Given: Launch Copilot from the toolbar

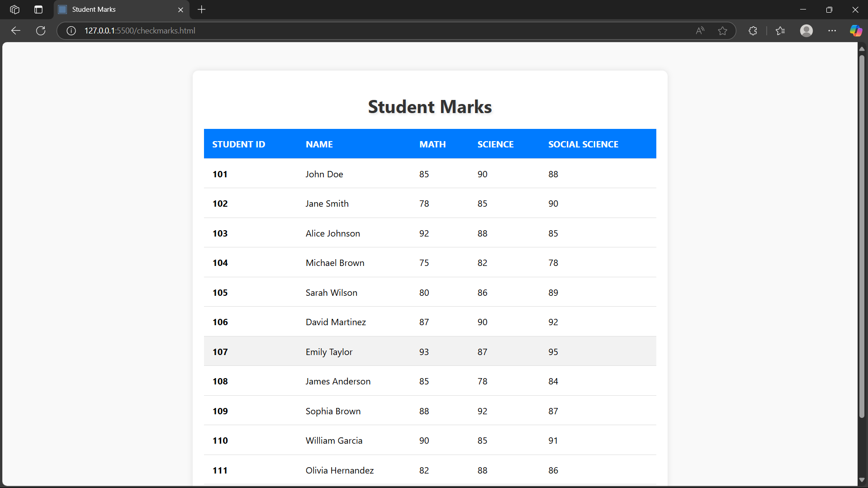Looking at the screenshot, I should pos(855,31).
